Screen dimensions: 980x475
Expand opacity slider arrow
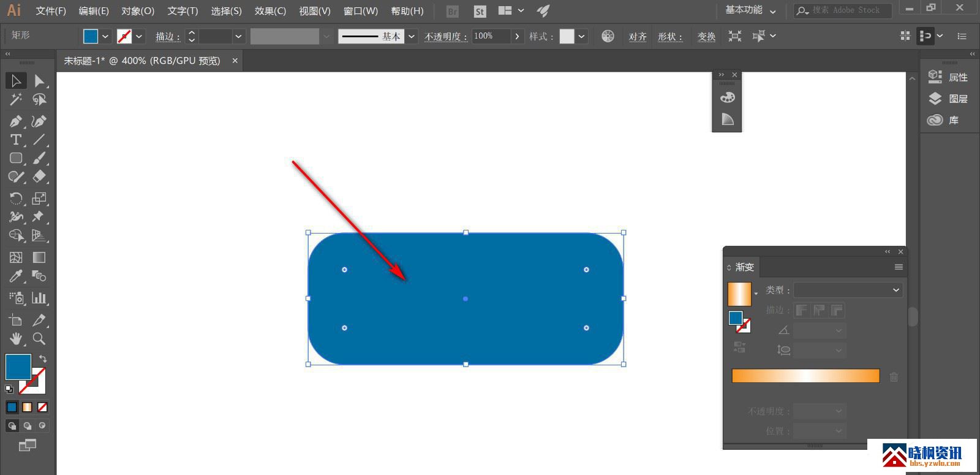tap(518, 36)
